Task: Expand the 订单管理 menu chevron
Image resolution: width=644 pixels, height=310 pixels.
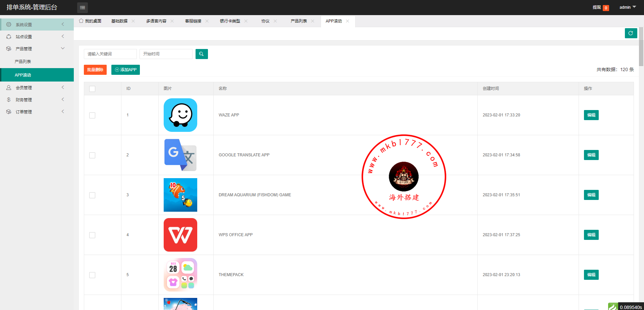Action: pyautogui.click(x=63, y=111)
